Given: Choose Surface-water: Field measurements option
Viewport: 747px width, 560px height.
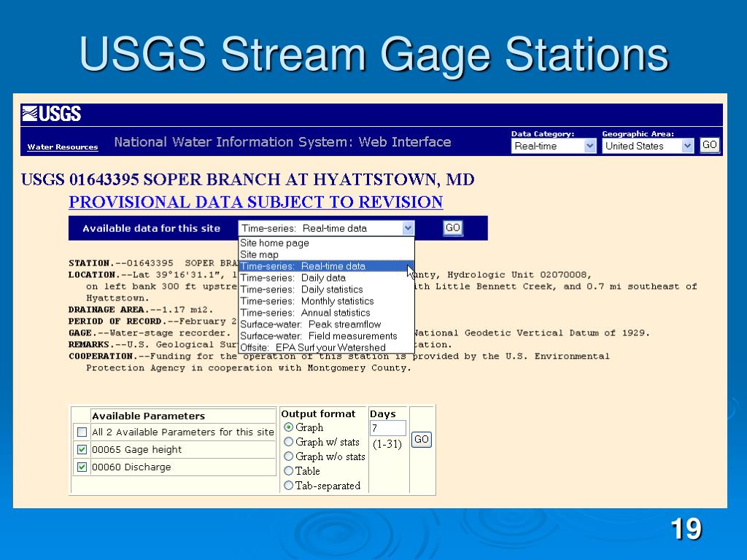Looking at the screenshot, I should tap(326, 336).
